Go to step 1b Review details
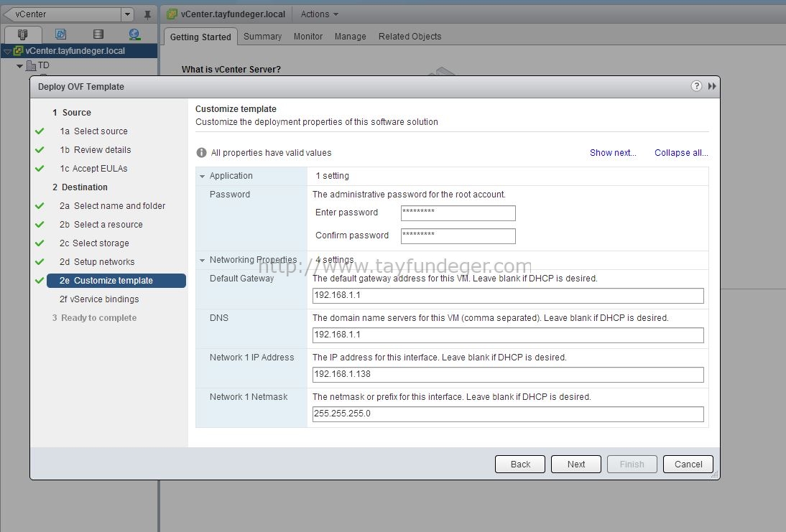This screenshot has width=786, height=532. (x=96, y=150)
